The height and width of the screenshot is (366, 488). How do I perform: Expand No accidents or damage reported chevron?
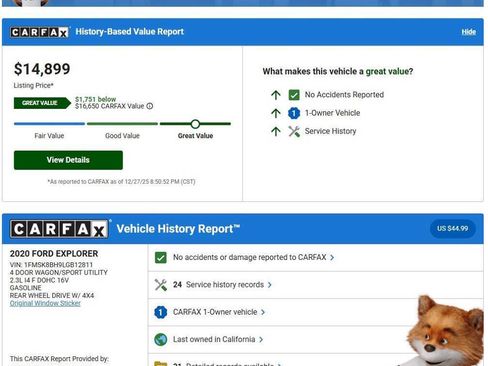tap(332, 258)
